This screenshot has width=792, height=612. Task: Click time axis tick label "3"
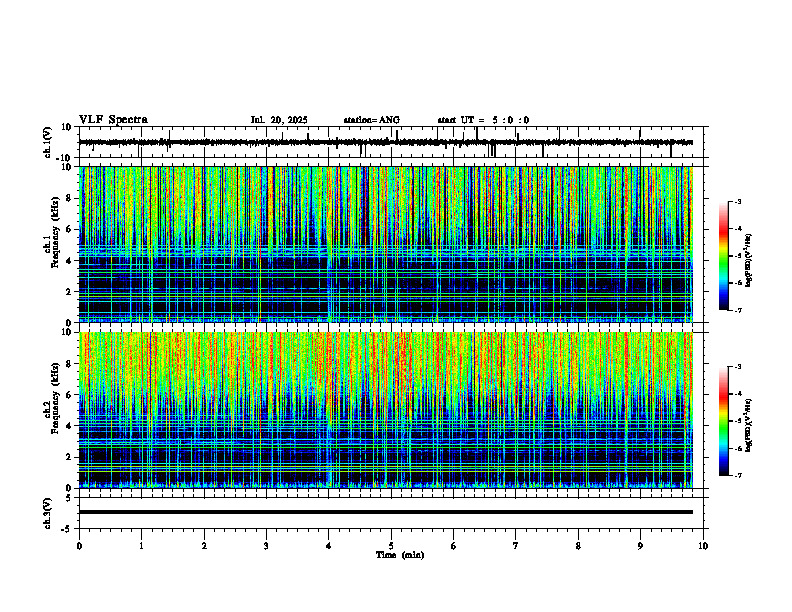[266, 546]
